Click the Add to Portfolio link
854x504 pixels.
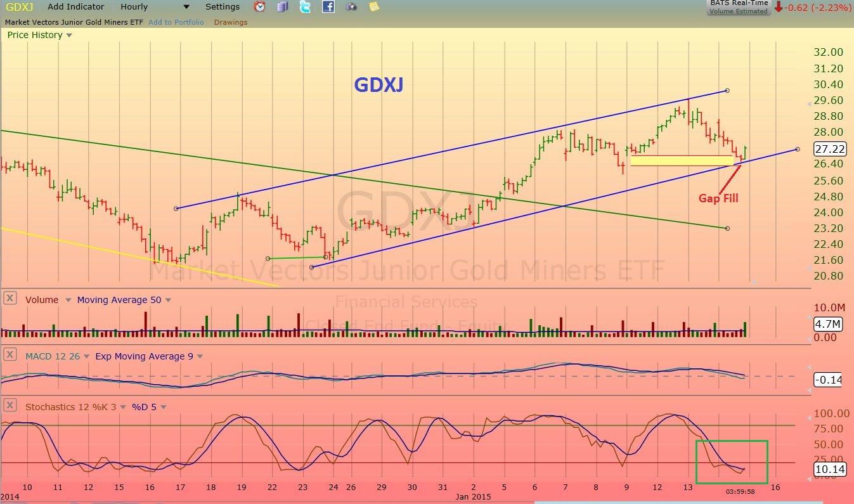tap(176, 22)
